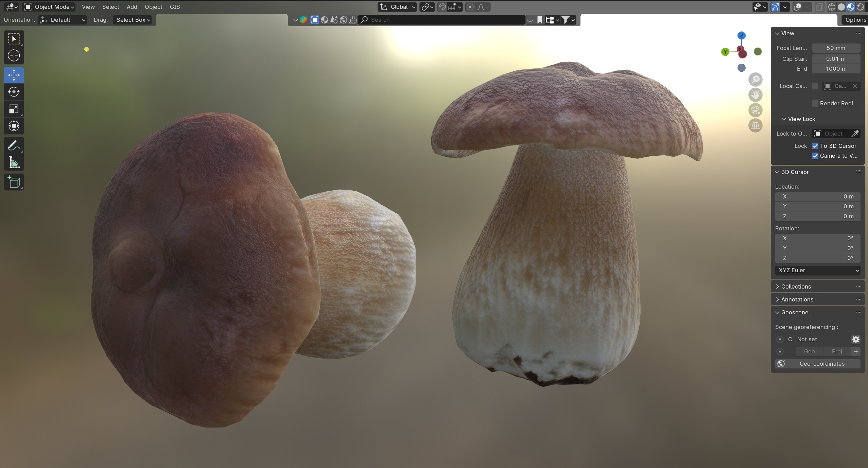The height and width of the screenshot is (468, 868).
Task: Click the Focal Length 50 mm field
Action: [x=835, y=48]
